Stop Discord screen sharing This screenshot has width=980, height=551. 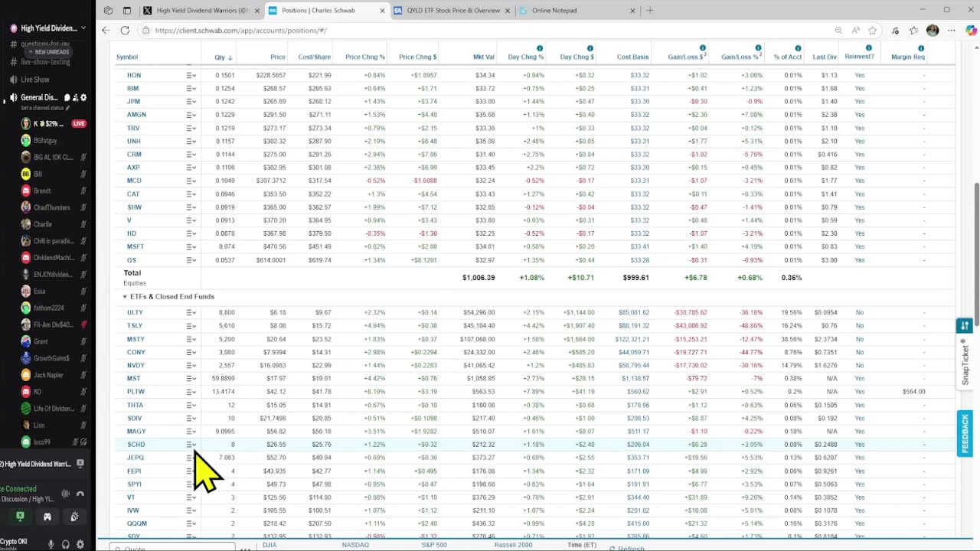[20, 517]
